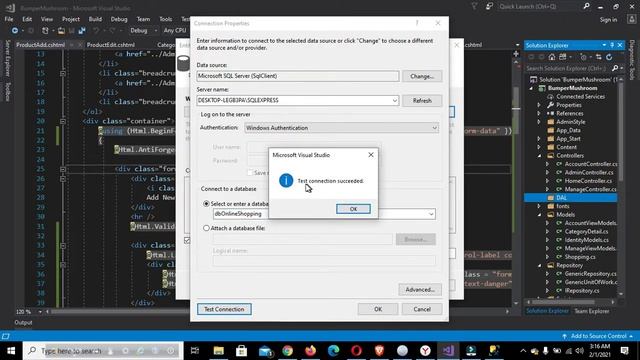
Task: Click the Solution Explorer pin icon
Action: pyautogui.click(x=612, y=45)
